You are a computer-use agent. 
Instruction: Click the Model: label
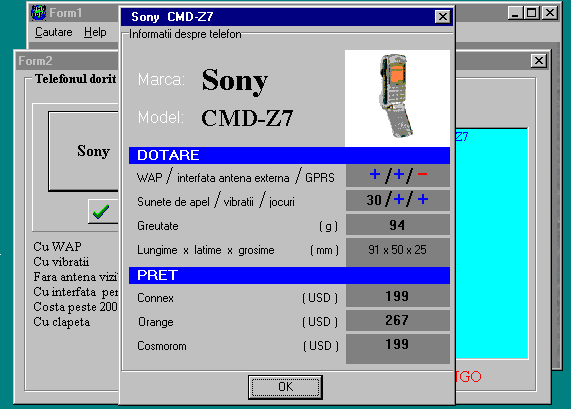[161, 117]
